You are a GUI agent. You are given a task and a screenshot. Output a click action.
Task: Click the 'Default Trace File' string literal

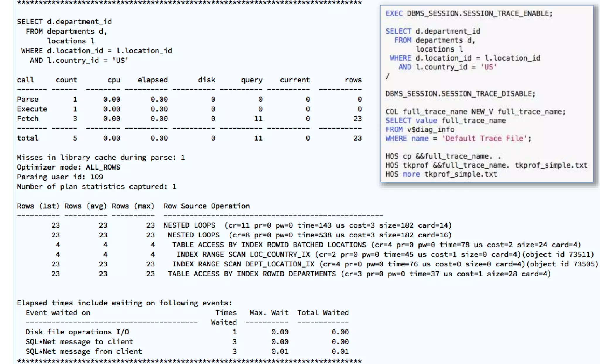485,139
